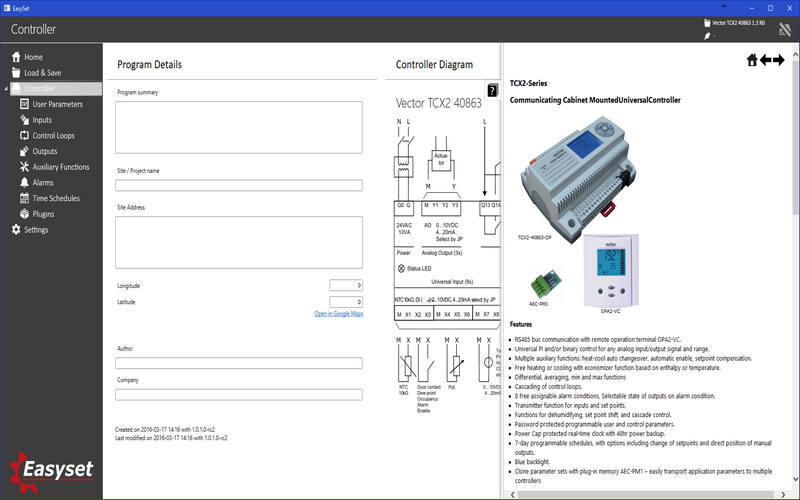Screen dimensions: 800x500
Task: Click the User Parameters icon
Action: (24, 104)
